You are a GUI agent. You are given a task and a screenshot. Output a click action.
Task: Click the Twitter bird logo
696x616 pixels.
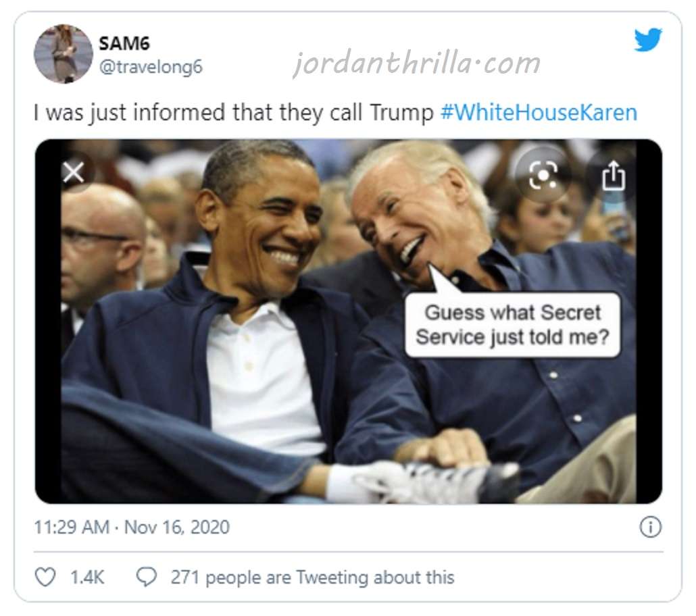click(x=648, y=39)
